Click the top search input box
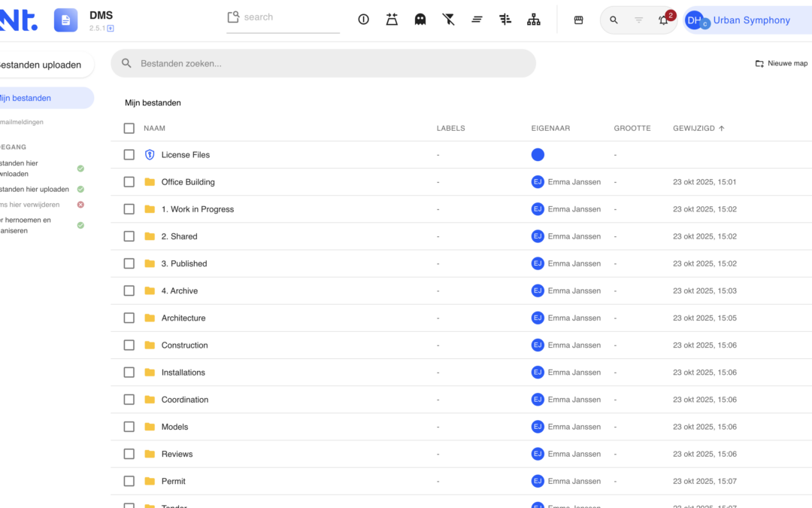 [283, 18]
